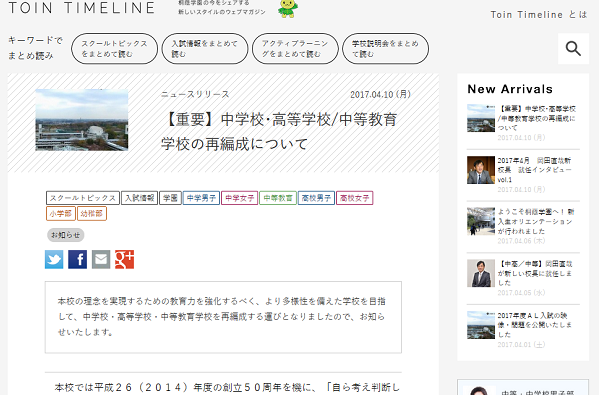
Task: Click 'キーワードでまとめ読み' label
Action: pyautogui.click(x=35, y=48)
